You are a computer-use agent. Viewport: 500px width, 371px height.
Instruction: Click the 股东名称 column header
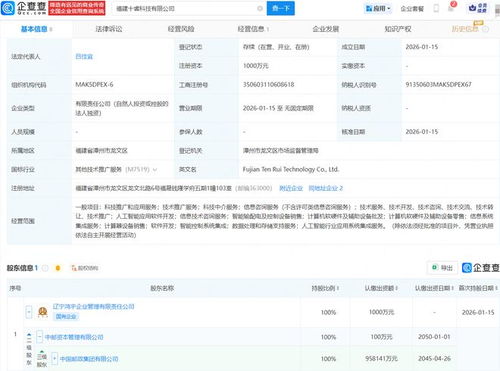click(162, 288)
